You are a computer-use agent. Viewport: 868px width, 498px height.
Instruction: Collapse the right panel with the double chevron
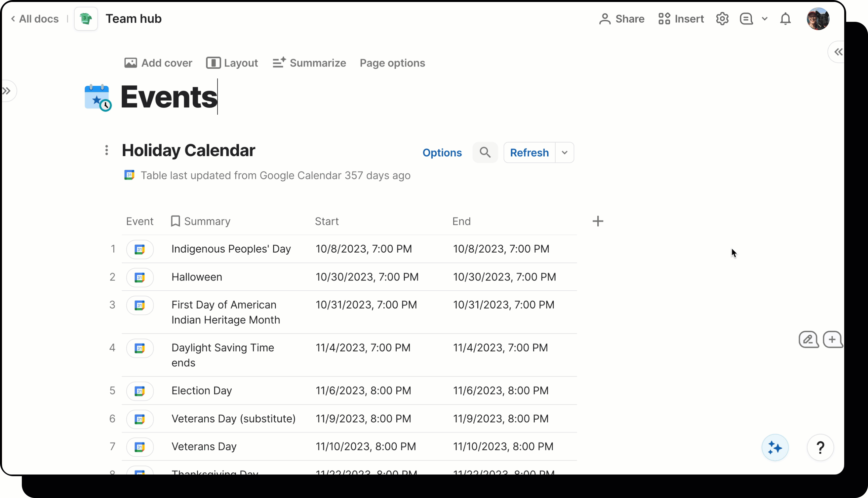[x=838, y=52]
